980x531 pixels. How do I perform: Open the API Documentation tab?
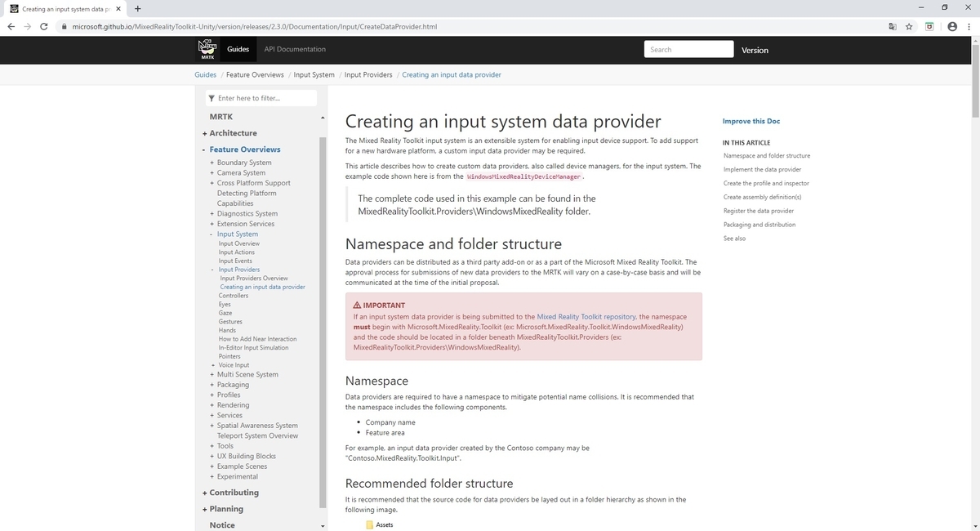click(295, 49)
